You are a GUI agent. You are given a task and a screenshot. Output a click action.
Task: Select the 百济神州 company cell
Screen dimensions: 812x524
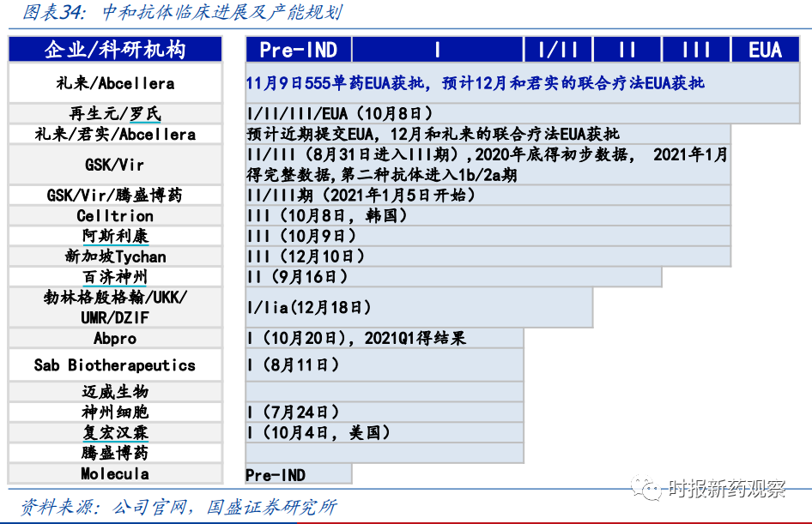[115, 277]
